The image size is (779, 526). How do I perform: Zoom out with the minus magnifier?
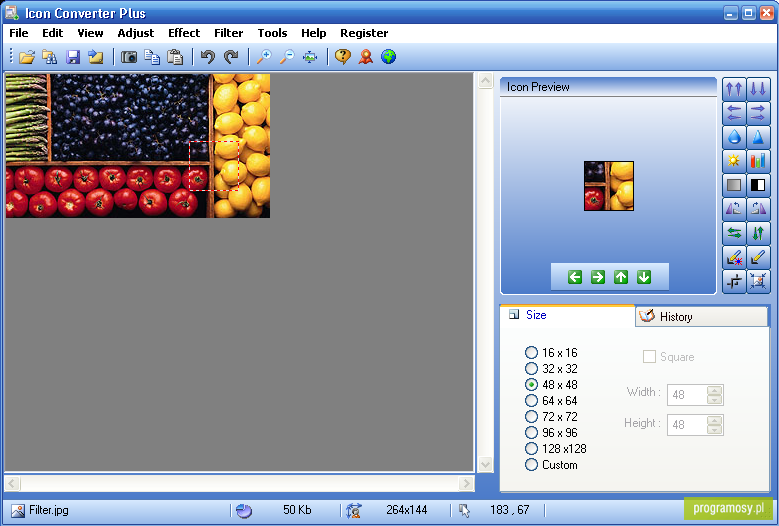(287, 57)
